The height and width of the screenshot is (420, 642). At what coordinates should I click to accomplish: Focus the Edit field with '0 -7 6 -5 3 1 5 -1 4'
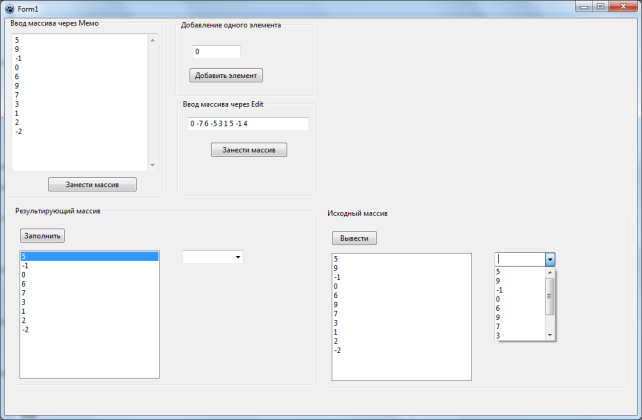[248, 124]
